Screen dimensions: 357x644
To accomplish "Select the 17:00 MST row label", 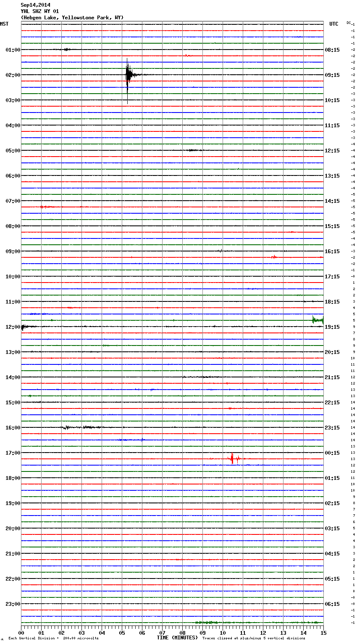I will coord(13,453).
